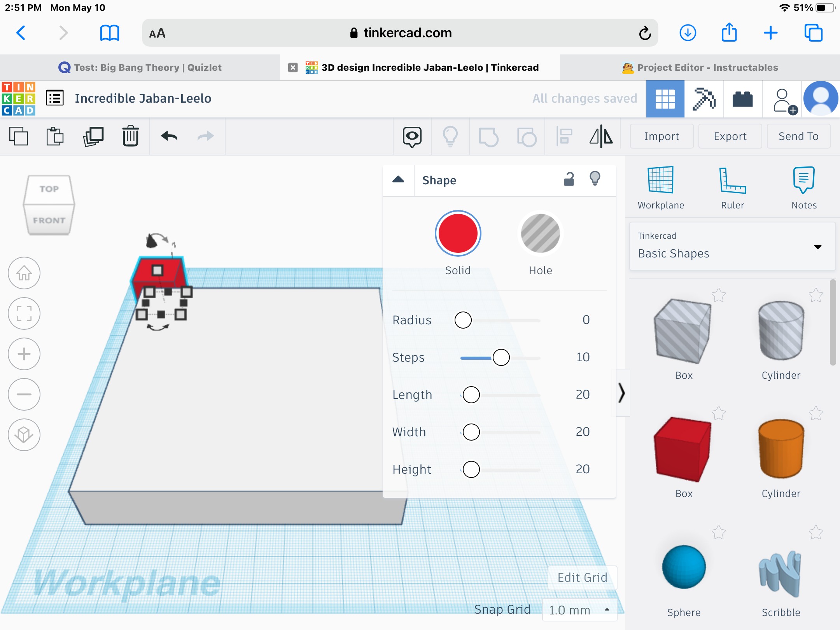This screenshot has width=840, height=630.
Task: Collapse the Shape inspector panel
Action: pyautogui.click(x=398, y=180)
